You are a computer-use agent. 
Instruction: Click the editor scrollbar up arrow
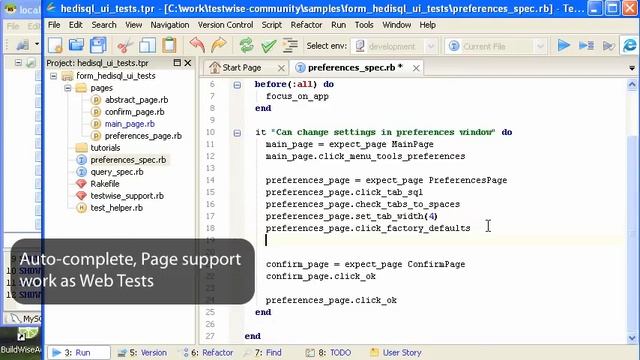pos(632,85)
